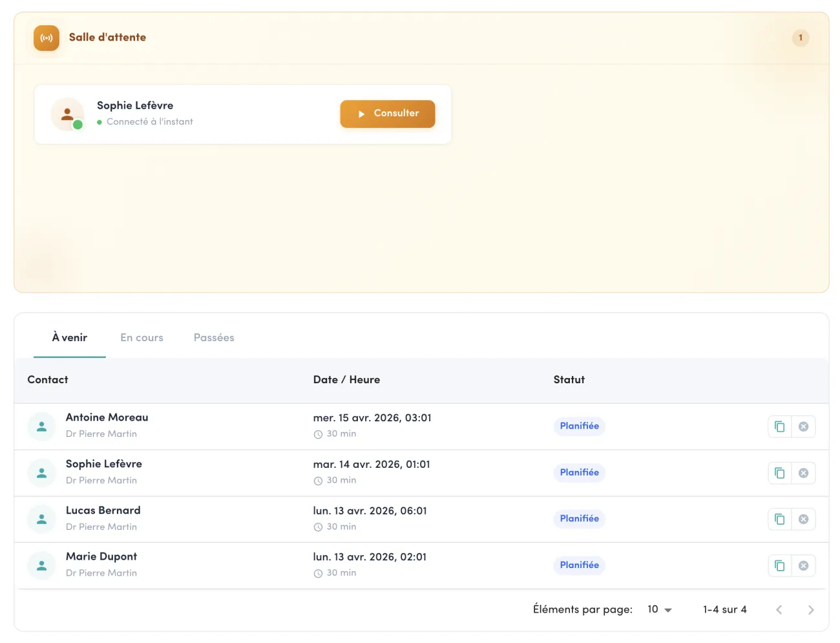Open the items per page dropdown
This screenshot has width=840, height=643.
(660, 609)
